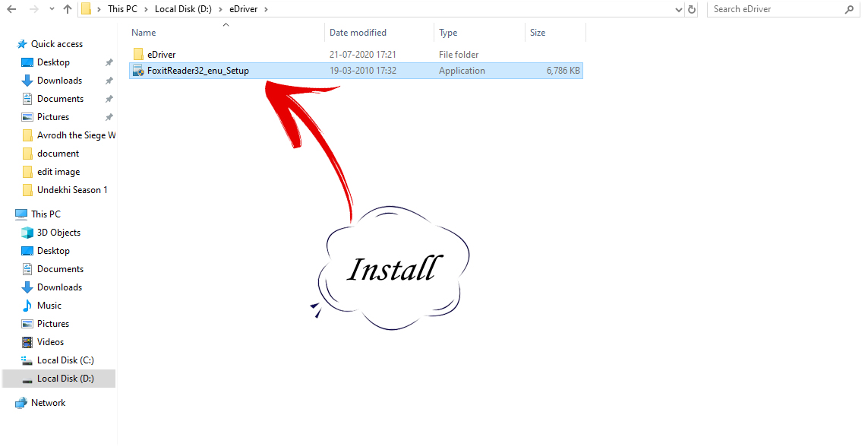Click the date 21-07-2020 17:21

362,54
